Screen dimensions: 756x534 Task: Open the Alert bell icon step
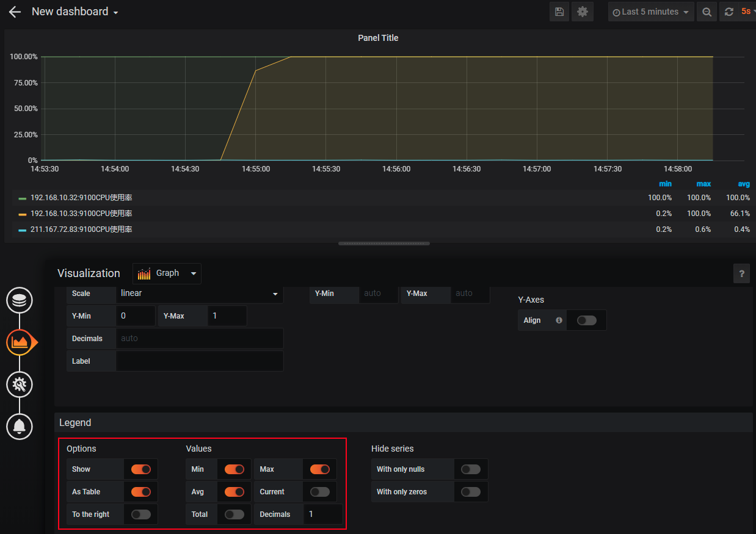coord(20,426)
